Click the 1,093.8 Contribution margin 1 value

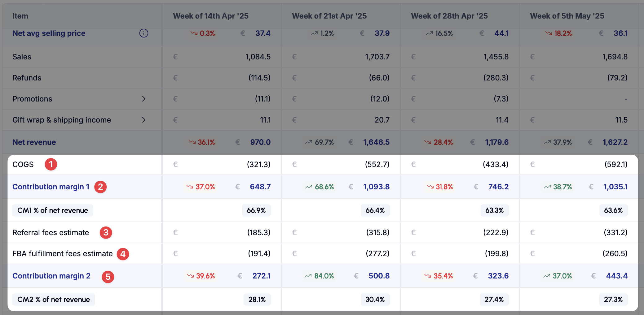377,187
